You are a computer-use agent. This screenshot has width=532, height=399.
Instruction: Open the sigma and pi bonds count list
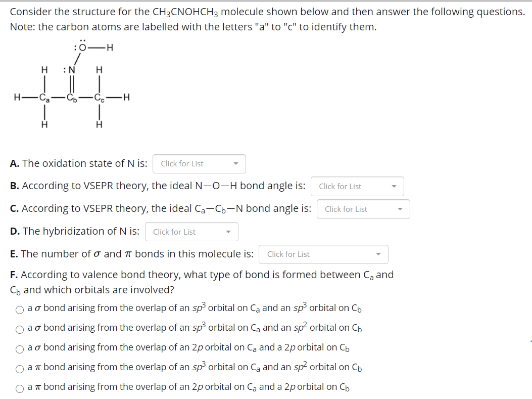coord(323,254)
